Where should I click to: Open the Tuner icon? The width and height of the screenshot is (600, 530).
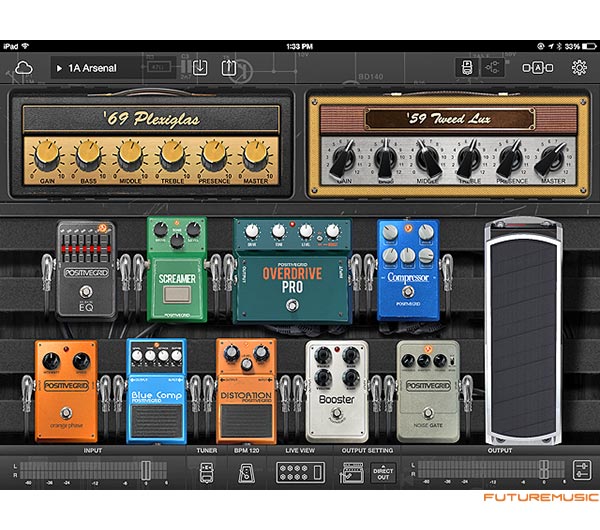207,472
